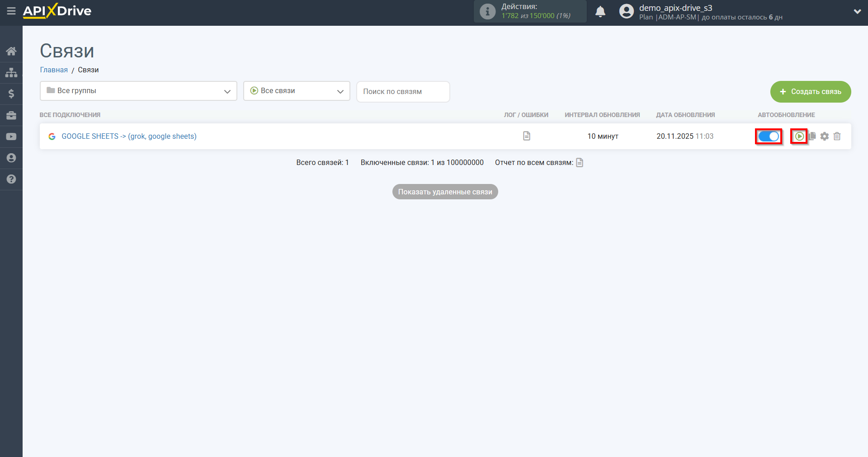Open the connection settings gear
The image size is (868, 457).
pos(825,136)
